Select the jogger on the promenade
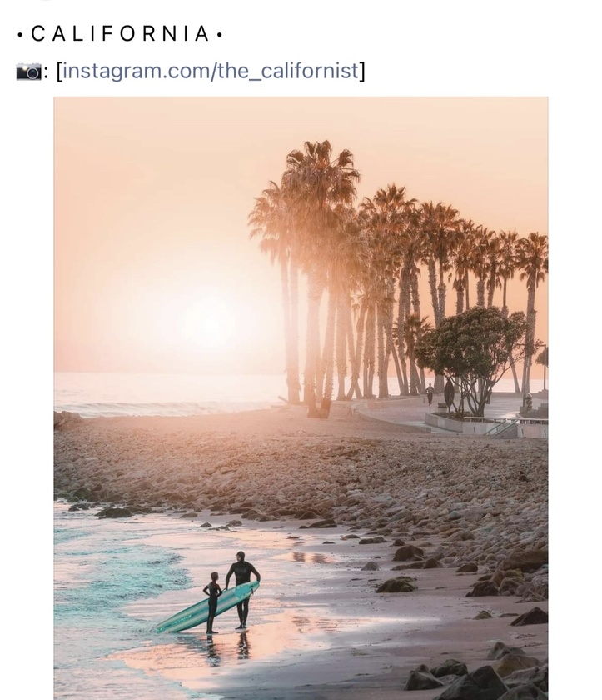Viewport: 602px width, 700px height. coord(430,393)
